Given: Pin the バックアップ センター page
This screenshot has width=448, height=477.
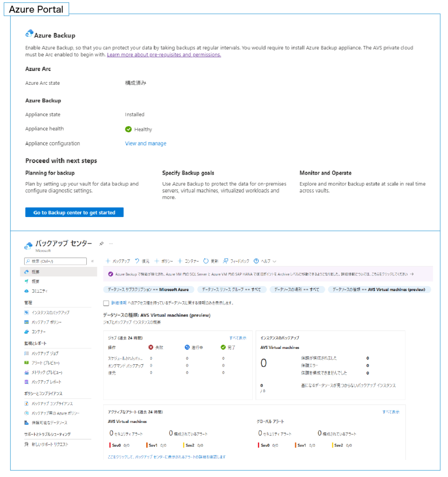Looking at the screenshot, I should point(101,243).
